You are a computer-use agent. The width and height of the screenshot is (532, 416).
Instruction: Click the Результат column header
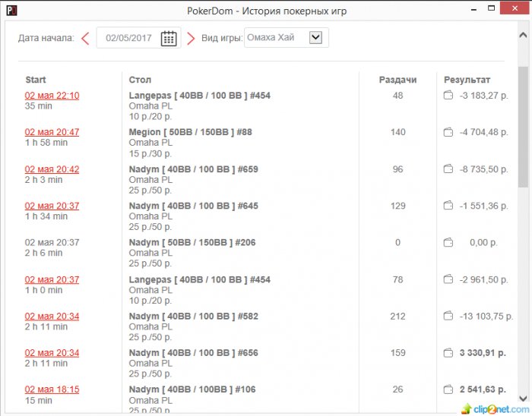[467, 80]
